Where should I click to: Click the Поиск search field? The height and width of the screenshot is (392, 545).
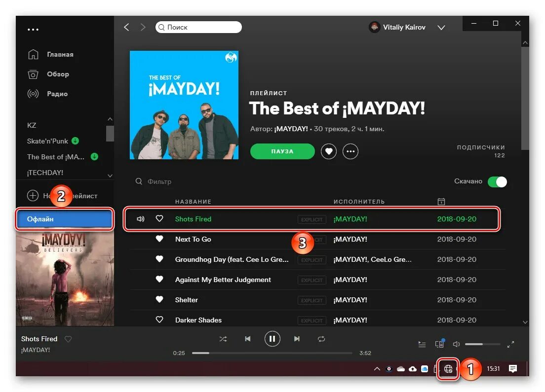point(198,27)
